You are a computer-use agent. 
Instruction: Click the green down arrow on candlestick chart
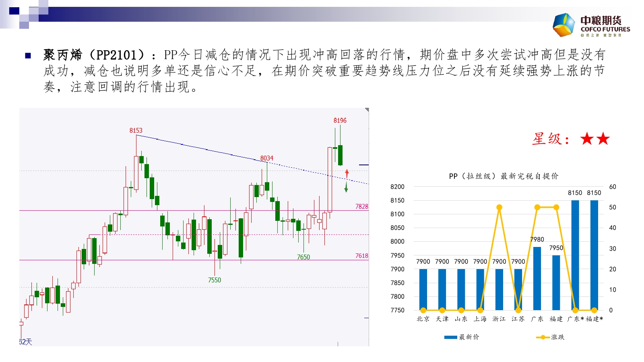click(346, 187)
